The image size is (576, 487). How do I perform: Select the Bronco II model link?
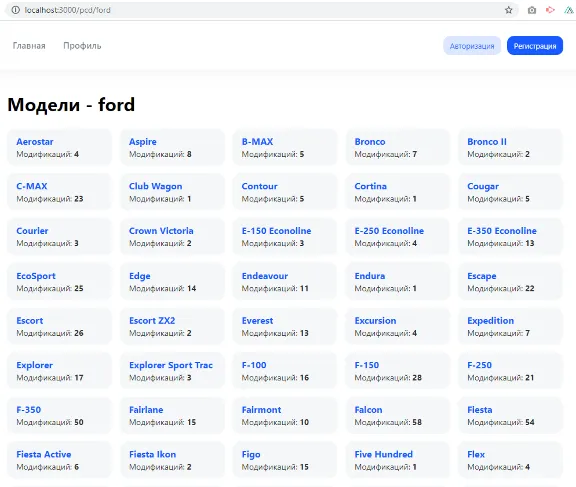coord(487,142)
